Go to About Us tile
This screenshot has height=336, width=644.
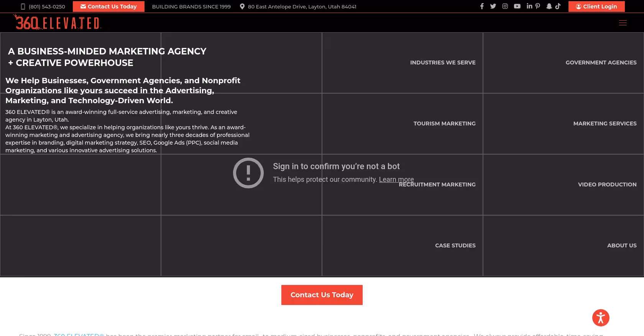[x=563, y=245]
